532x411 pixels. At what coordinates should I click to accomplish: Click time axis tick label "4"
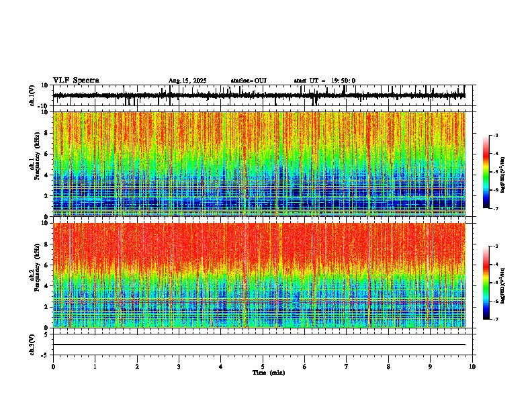pos(221,367)
